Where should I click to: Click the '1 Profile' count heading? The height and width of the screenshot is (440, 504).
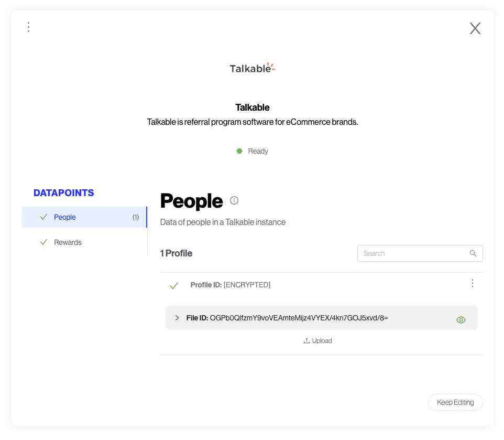(x=176, y=253)
